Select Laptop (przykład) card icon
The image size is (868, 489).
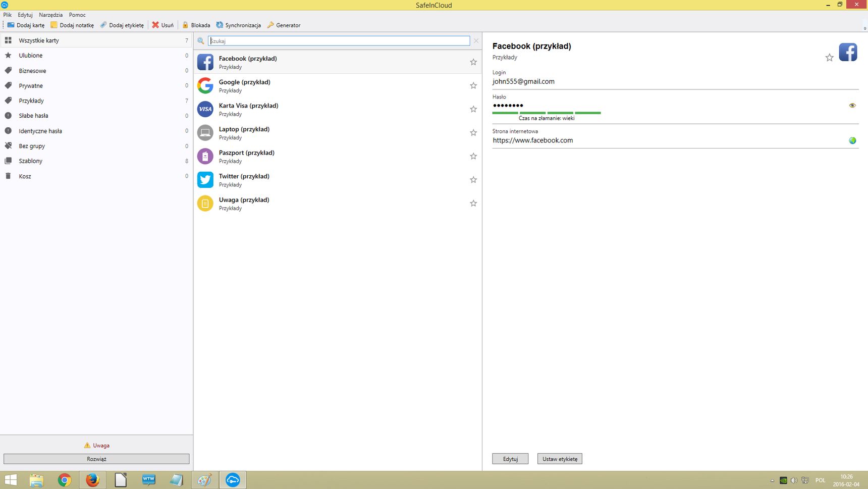click(x=205, y=132)
